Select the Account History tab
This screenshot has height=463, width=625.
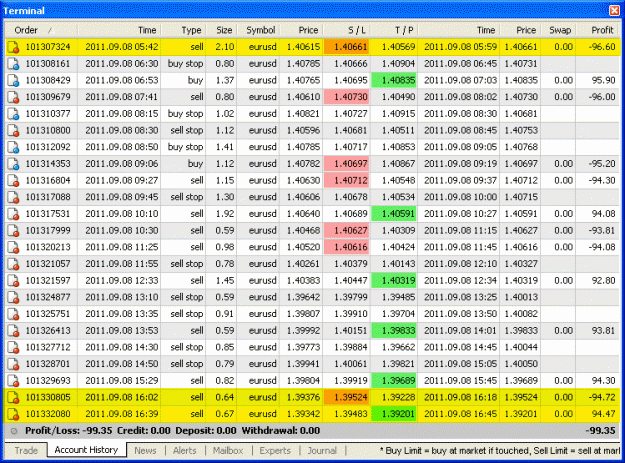[x=86, y=450]
